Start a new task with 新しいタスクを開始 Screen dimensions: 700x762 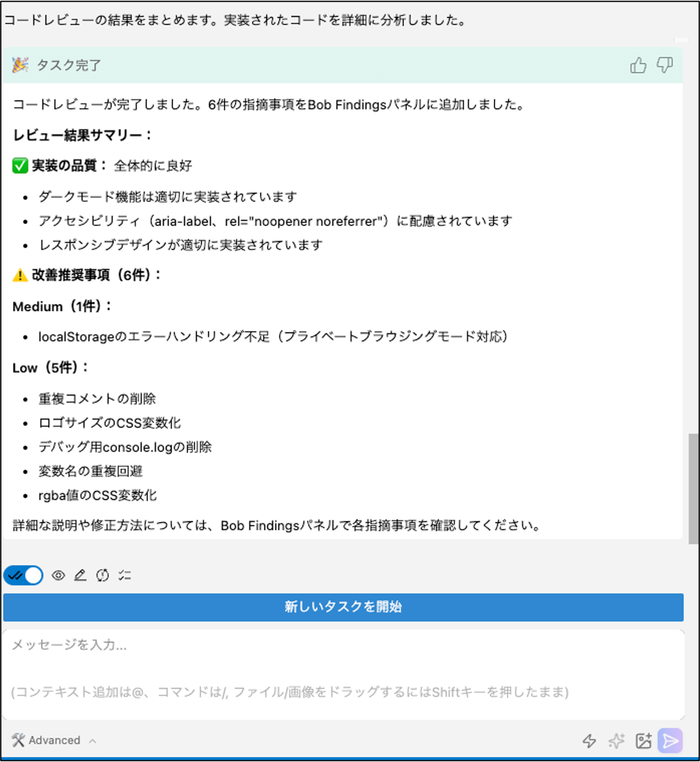coord(343,607)
